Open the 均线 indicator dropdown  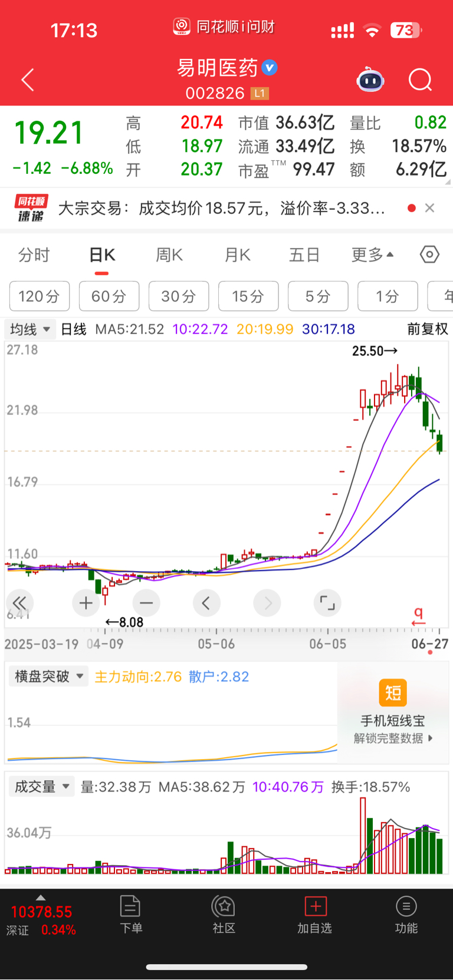tap(30, 329)
